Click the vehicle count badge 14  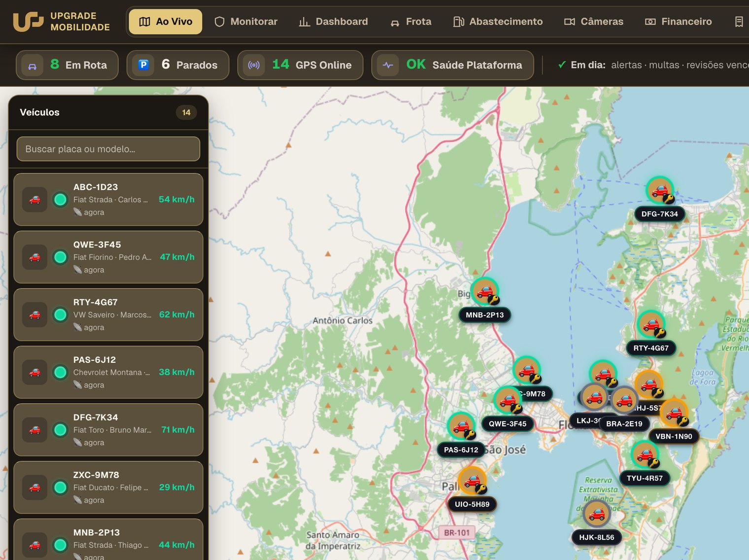pos(186,112)
